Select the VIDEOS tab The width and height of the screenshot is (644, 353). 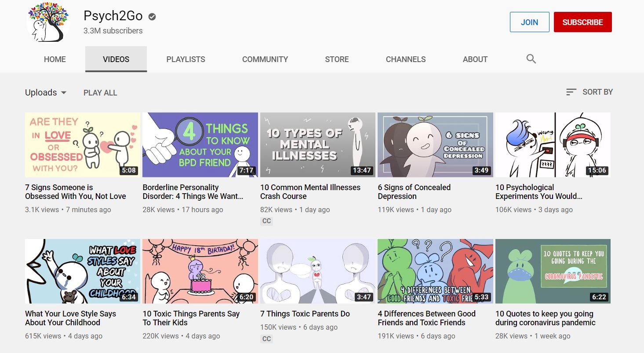click(116, 59)
